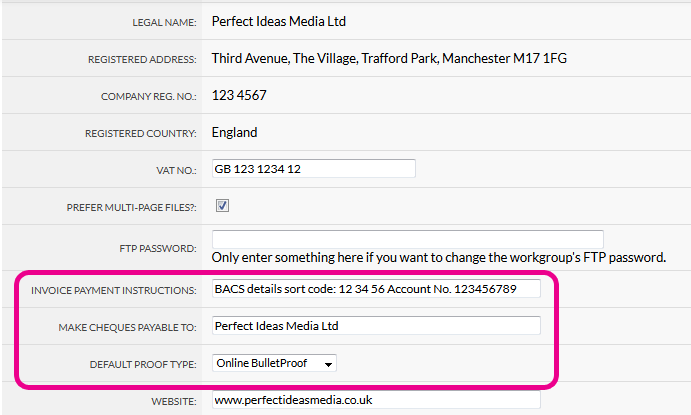Click company reg number 123 4567
Image resolution: width=691 pixels, height=415 pixels.
(239, 96)
